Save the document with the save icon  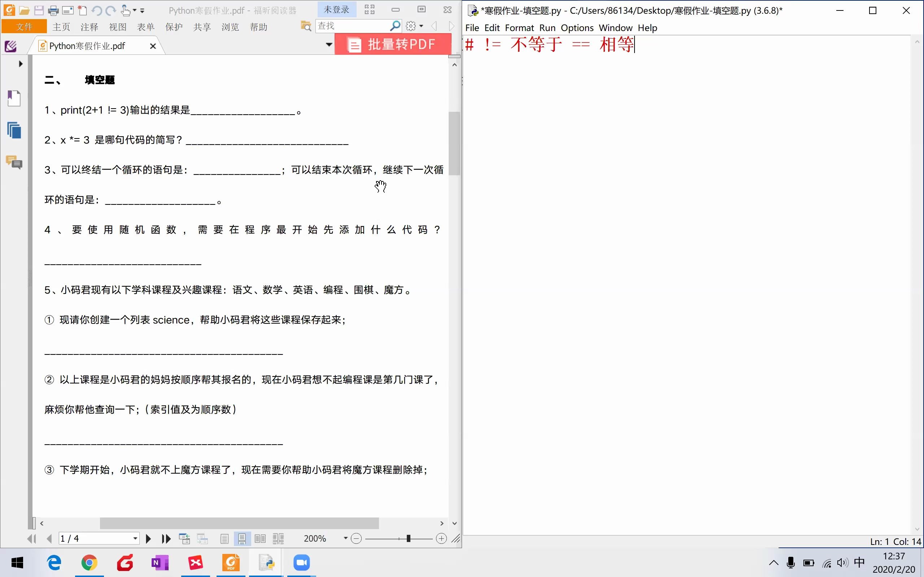point(39,10)
